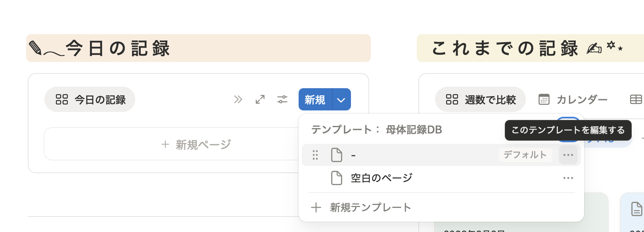The height and width of the screenshot is (232, 644).
Task: Open database in full-page view
Action: (x=260, y=99)
